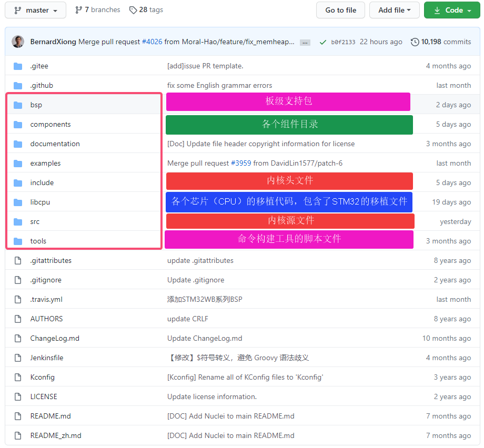
Task: Click the ChangeLog.md file icon
Action: tap(18, 338)
